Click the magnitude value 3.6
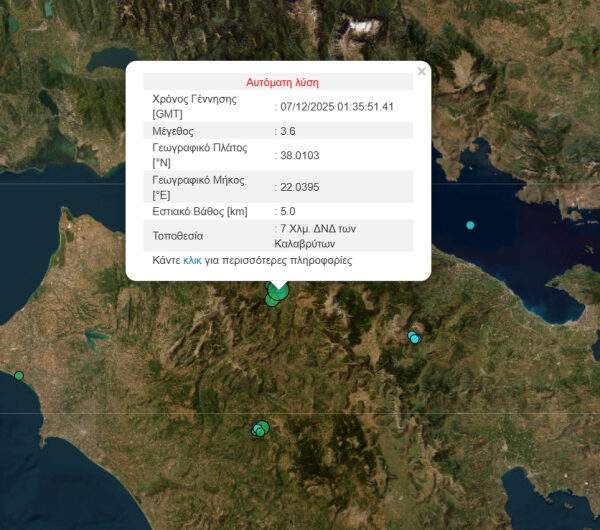This screenshot has height=530, width=600. (290, 131)
